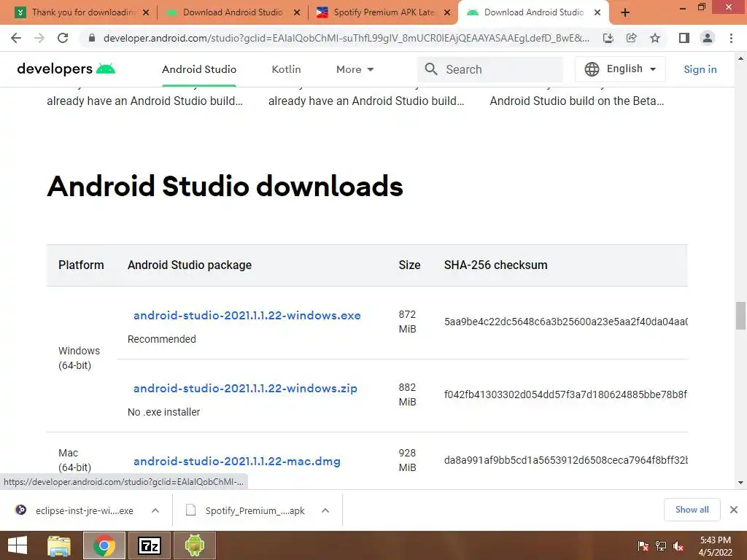Click the checksum starting with f042fb41
Image resolution: width=747 pixels, height=560 pixels.
[565, 394]
